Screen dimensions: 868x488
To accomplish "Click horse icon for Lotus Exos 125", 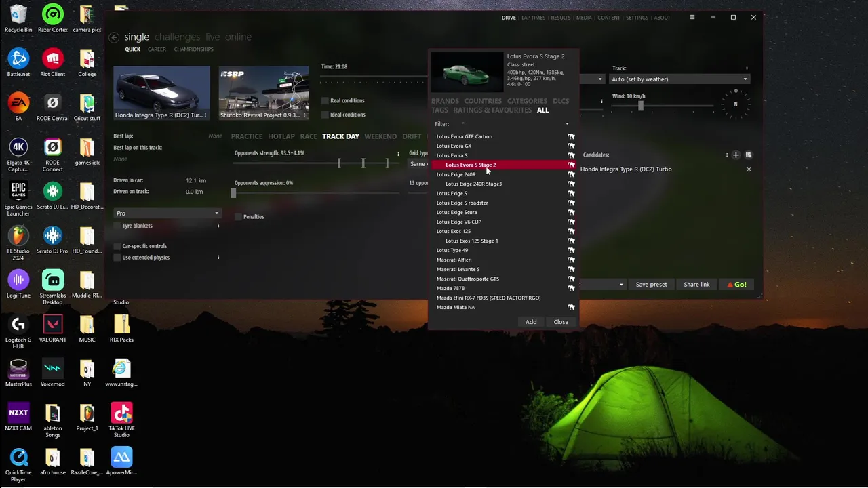I will [571, 231].
